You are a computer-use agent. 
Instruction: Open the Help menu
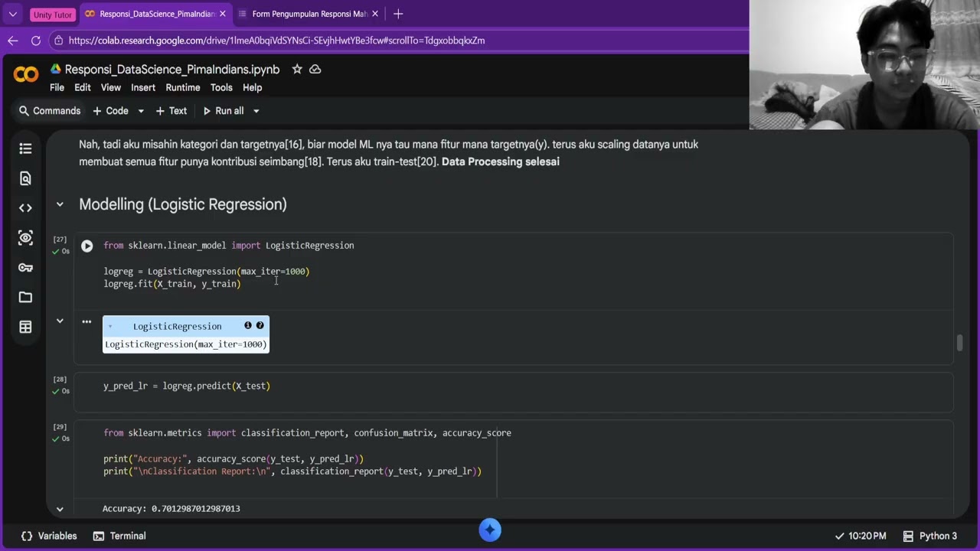pyautogui.click(x=253, y=87)
